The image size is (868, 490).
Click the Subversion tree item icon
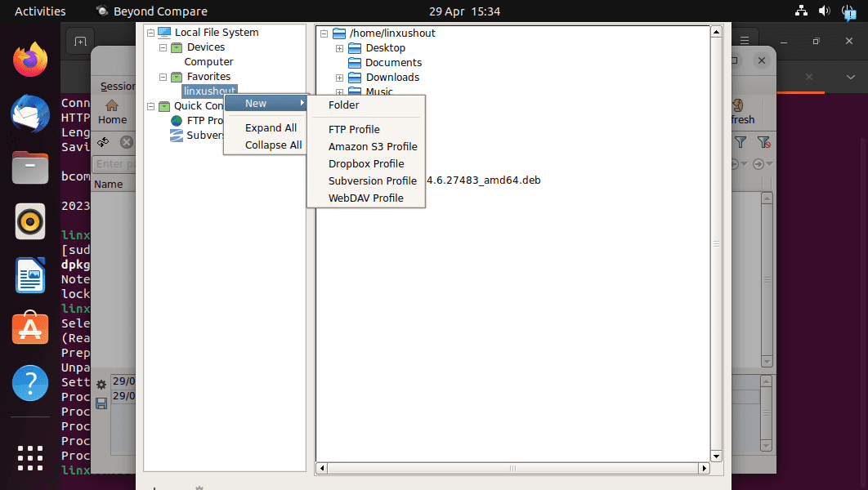[177, 136]
